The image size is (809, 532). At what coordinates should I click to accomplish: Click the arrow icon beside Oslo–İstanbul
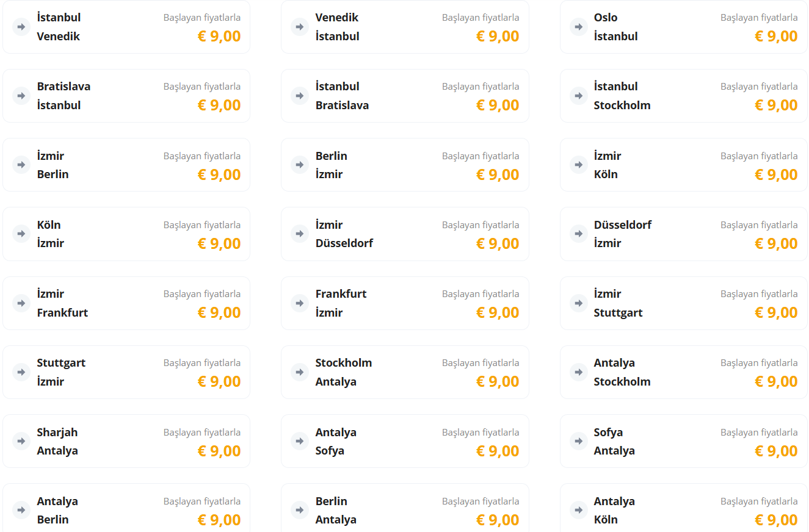point(578,27)
